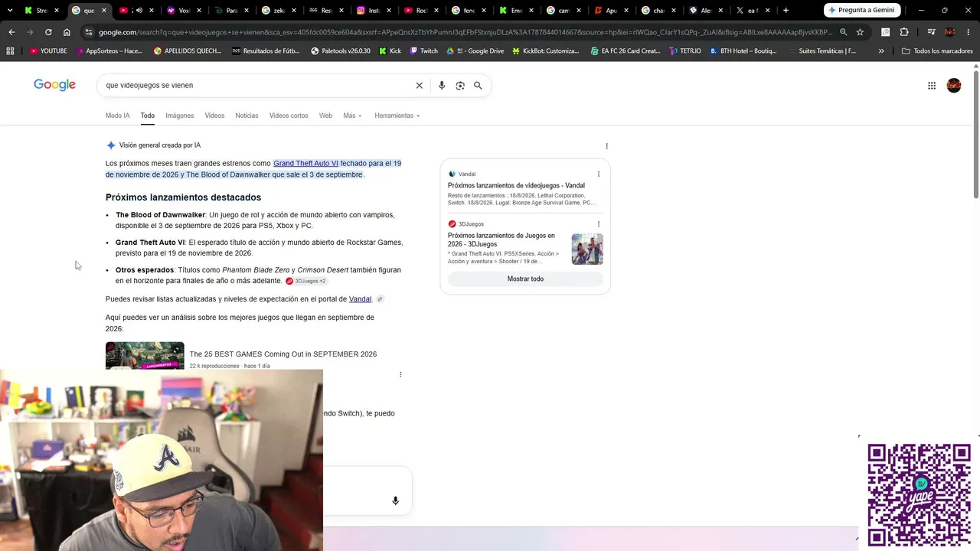Image resolution: width=980 pixels, height=551 pixels.
Task: Reload the current Google search page
Action: (x=48, y=32)
